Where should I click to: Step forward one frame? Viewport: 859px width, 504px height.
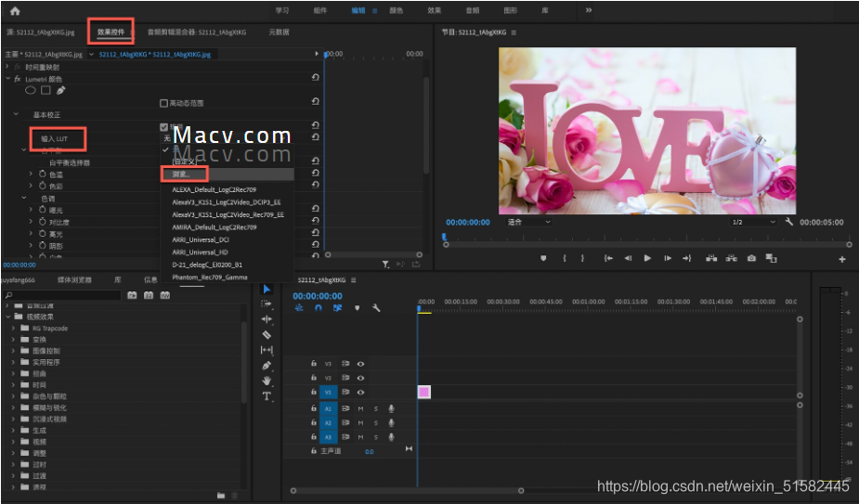click(x=668, y=258)
